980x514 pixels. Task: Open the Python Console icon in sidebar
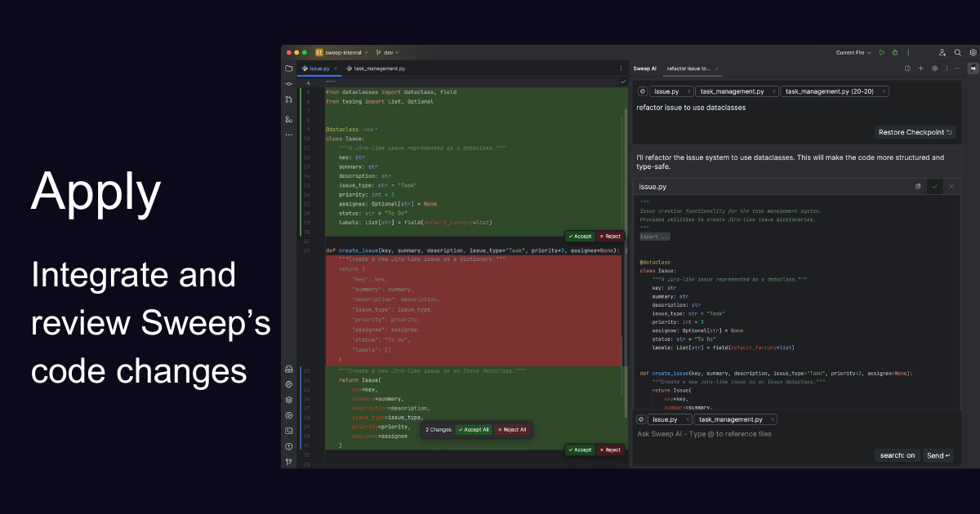pos(289,383)
